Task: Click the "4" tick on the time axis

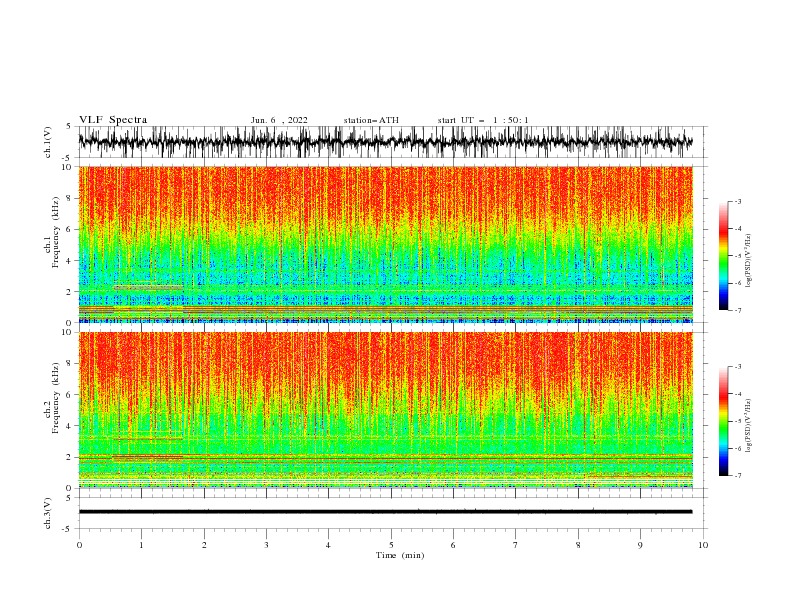Action: click(328, 545)
